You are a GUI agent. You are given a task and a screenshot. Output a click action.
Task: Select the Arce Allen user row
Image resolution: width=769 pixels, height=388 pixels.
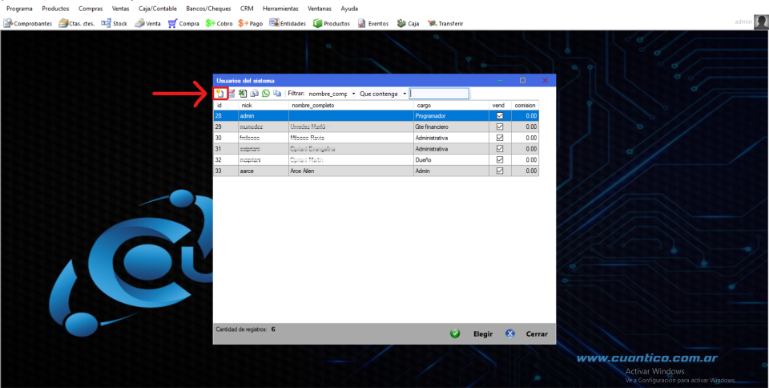[376, 171]
